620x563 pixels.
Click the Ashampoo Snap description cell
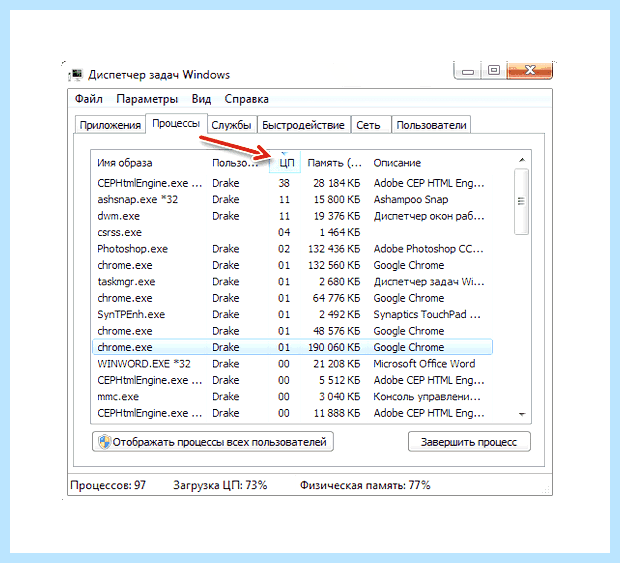[x=411, y=200]
